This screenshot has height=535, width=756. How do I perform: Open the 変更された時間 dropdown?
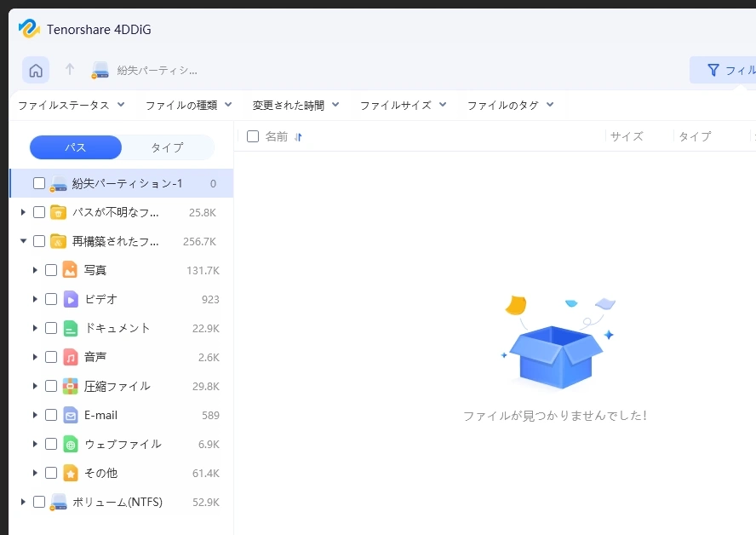(292, 105)
